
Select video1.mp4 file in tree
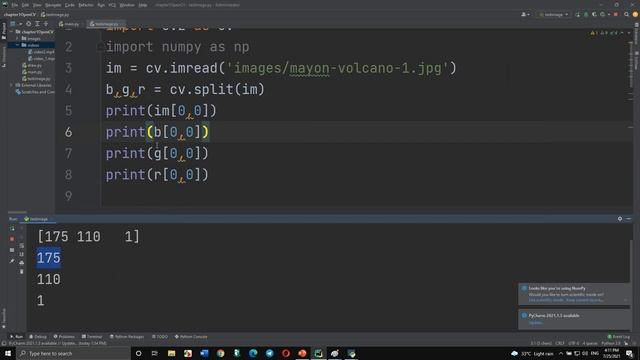point(41,52)
